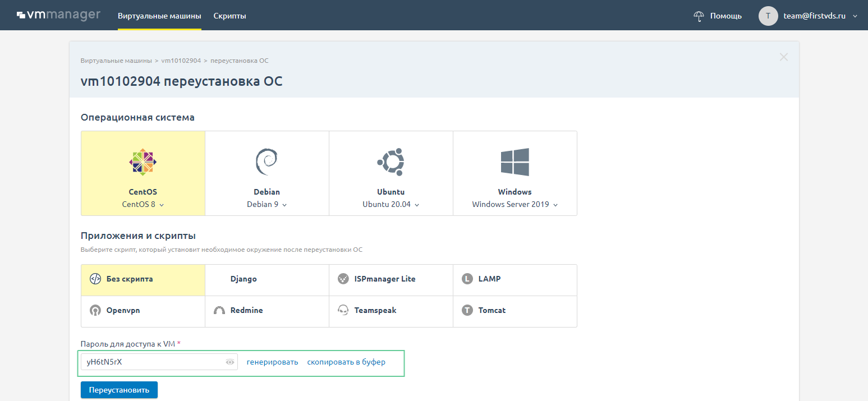Open CentOS 8 version dropdown
The width and height of the screenshot is (868, 401).
point(143,205)
